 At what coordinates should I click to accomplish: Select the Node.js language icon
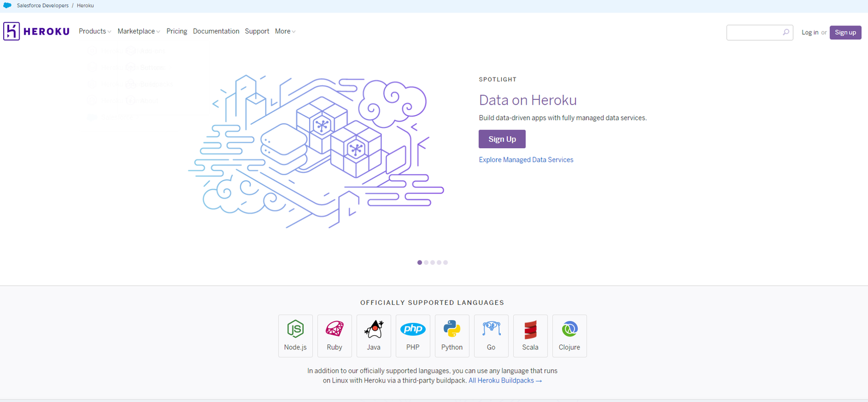pos(295,329)
